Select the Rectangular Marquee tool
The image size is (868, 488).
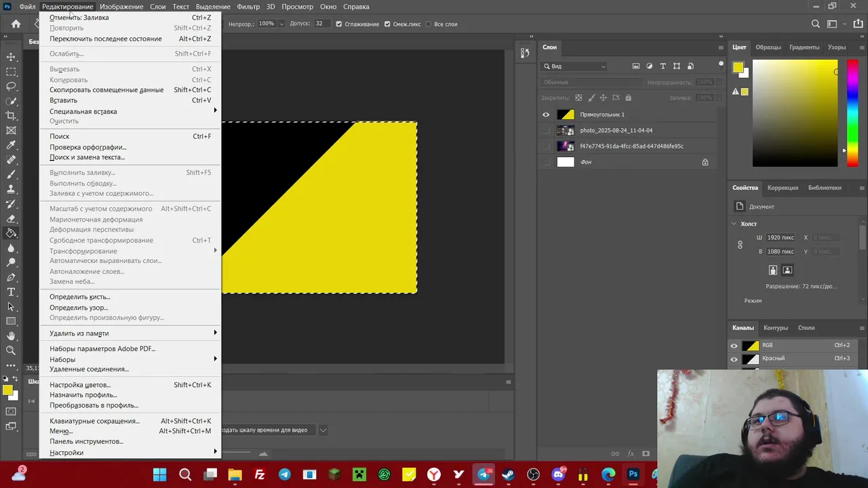[x=11, y=72]
